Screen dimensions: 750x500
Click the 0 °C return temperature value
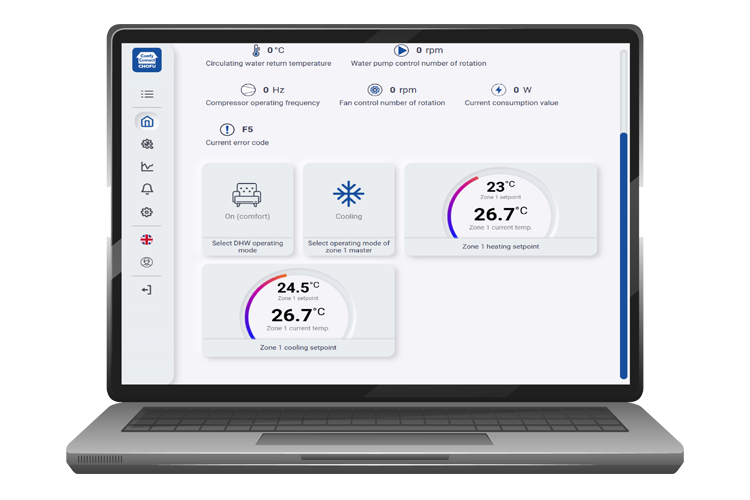[x=276, y=50]
